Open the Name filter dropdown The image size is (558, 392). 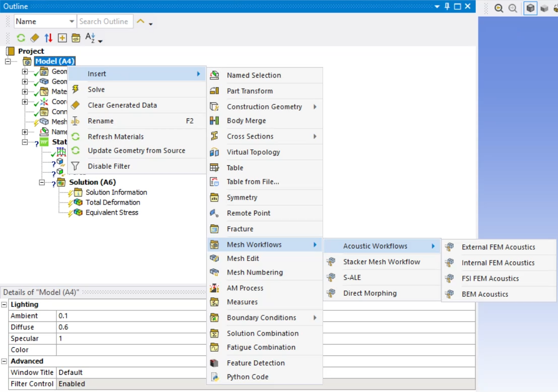click(71, 21)
